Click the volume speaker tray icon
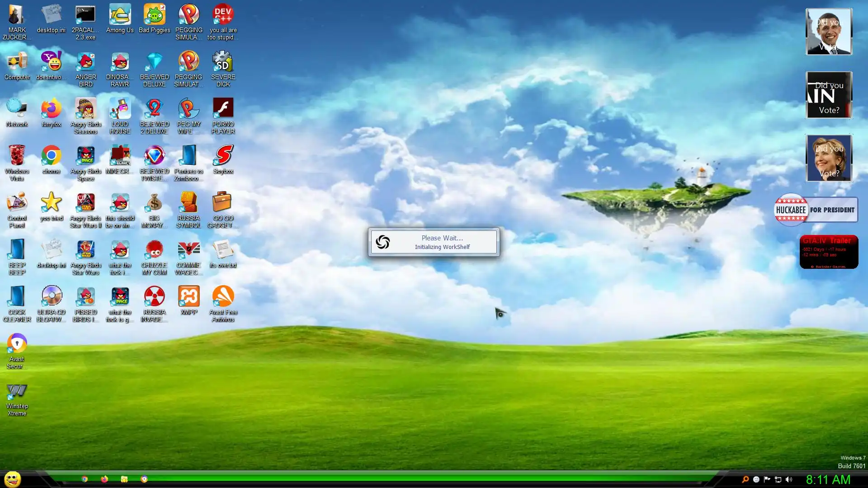868x488 pixels. (789, 479)
